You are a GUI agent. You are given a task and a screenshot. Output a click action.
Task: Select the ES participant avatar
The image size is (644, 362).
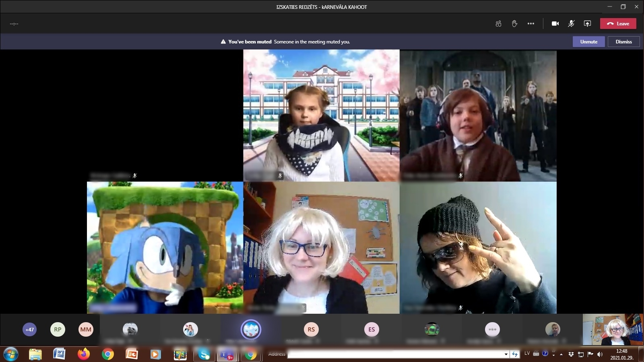(372, 329)
